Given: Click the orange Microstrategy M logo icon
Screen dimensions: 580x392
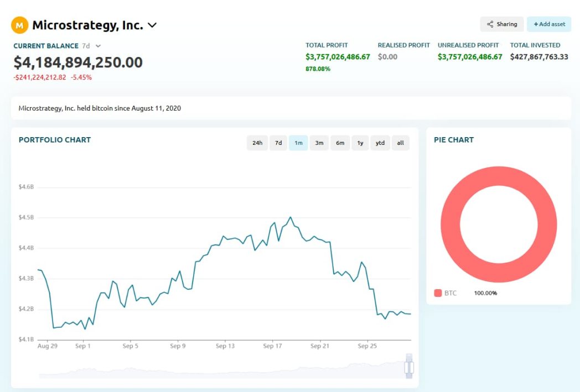Looking at the screenshot, I should [x=19, y=25].
